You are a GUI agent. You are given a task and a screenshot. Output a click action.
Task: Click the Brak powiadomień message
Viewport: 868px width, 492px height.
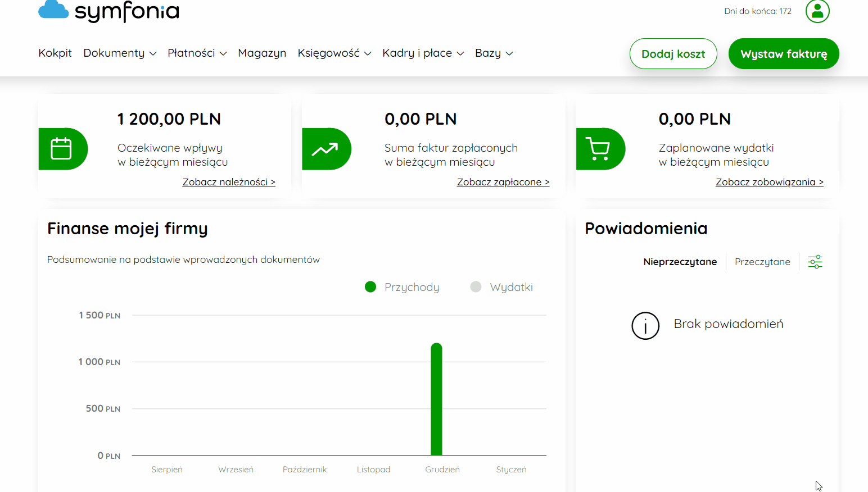click(x=729, y=324)
